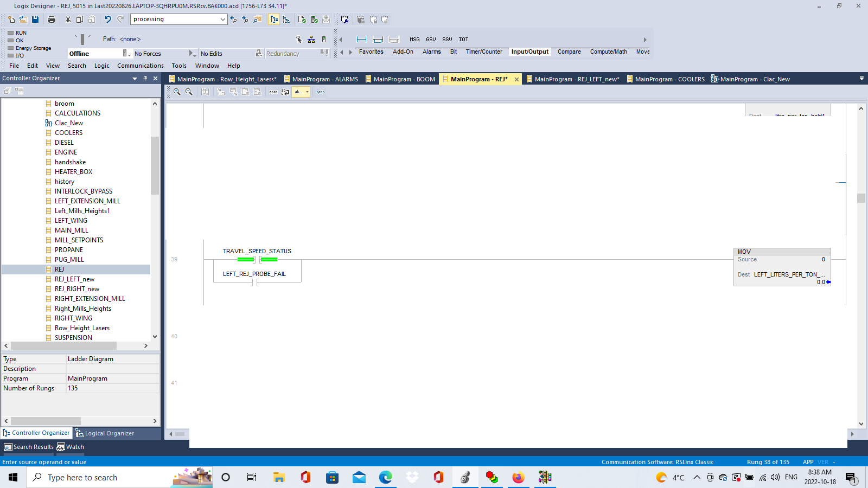Screen dimensions: 868x488
Task: Click the Windows Start button
Action: [13, 477]
